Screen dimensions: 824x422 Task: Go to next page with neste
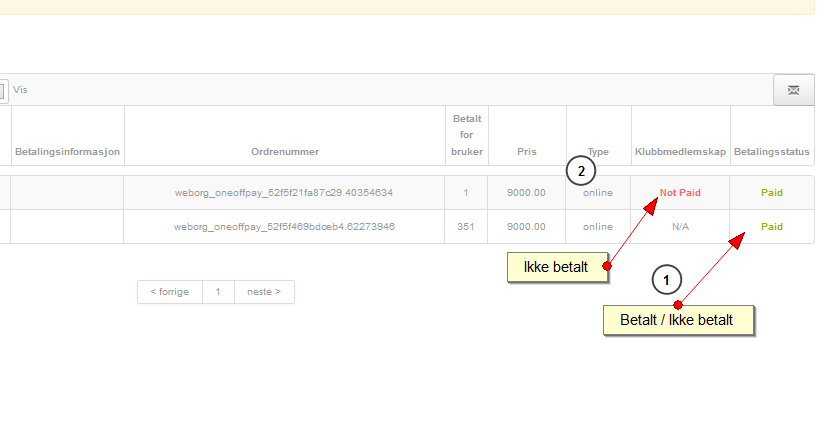pyautogui.click(x=264, y=292)
